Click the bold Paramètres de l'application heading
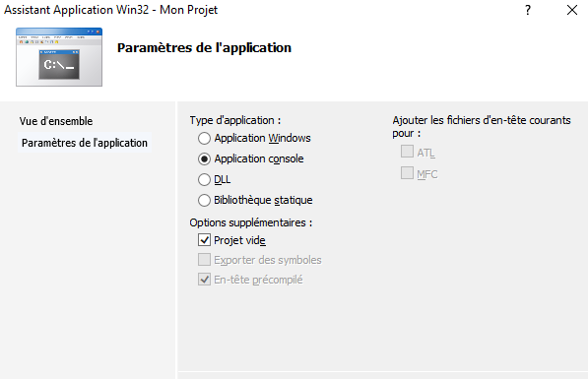 point(205,47)
